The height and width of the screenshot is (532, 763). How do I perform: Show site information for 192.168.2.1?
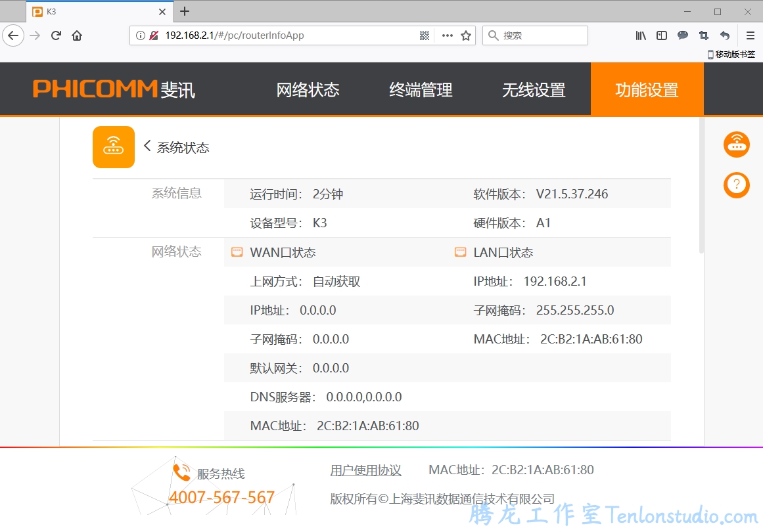(x=141, y=35)
